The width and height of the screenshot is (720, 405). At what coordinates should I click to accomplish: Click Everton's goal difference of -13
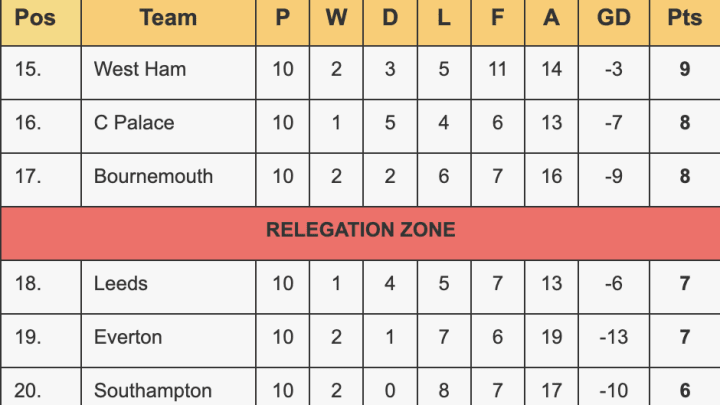(x=613, y=337)
